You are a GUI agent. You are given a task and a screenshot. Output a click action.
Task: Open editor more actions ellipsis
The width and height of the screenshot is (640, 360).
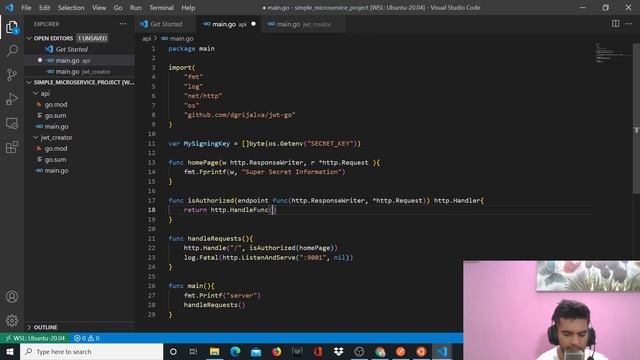click(629, 24)
